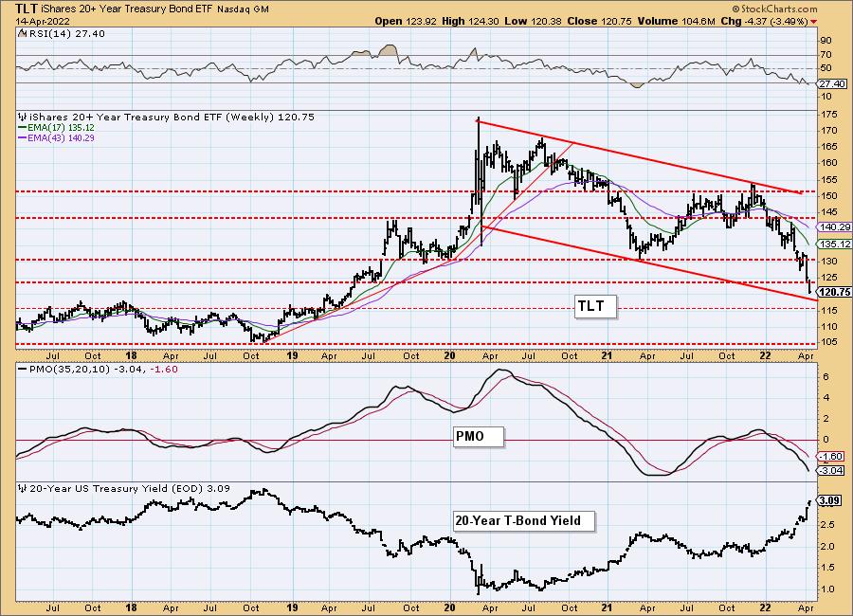
Task: Click the 105 price axis label
Action: 829,342
